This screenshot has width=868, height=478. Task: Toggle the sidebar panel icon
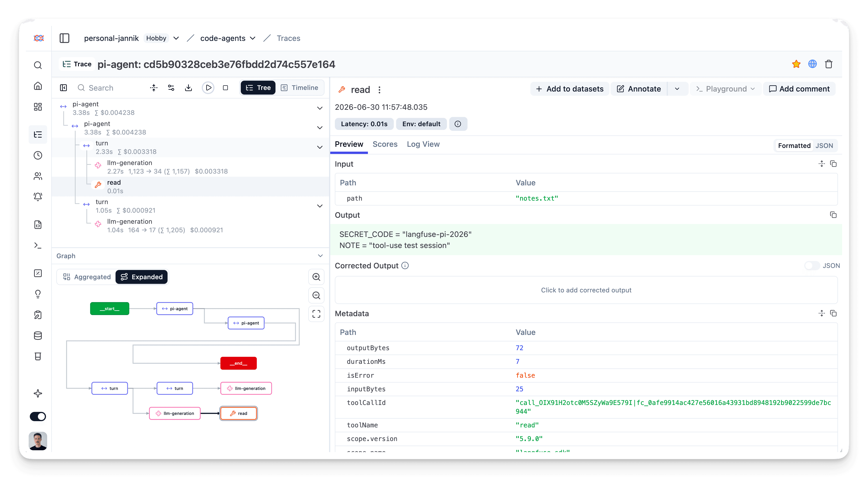click(x=64, y=38)
